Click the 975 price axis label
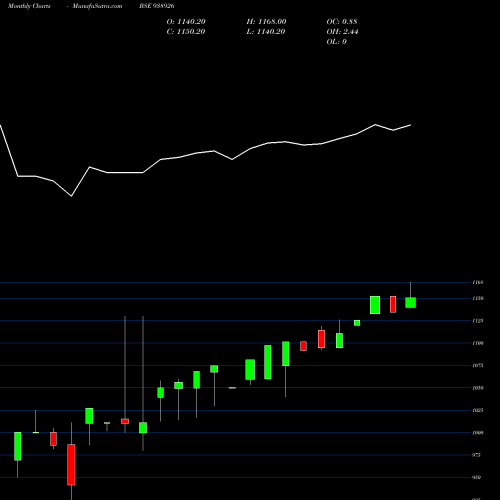The image size is (500, 500). [477, 455]
